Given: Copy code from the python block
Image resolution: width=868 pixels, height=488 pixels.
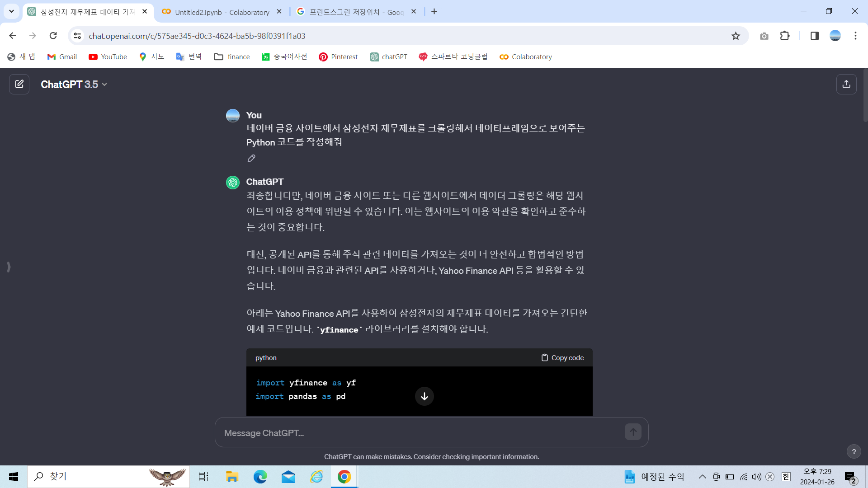Looking at the screenshot, I should [562, 357].
